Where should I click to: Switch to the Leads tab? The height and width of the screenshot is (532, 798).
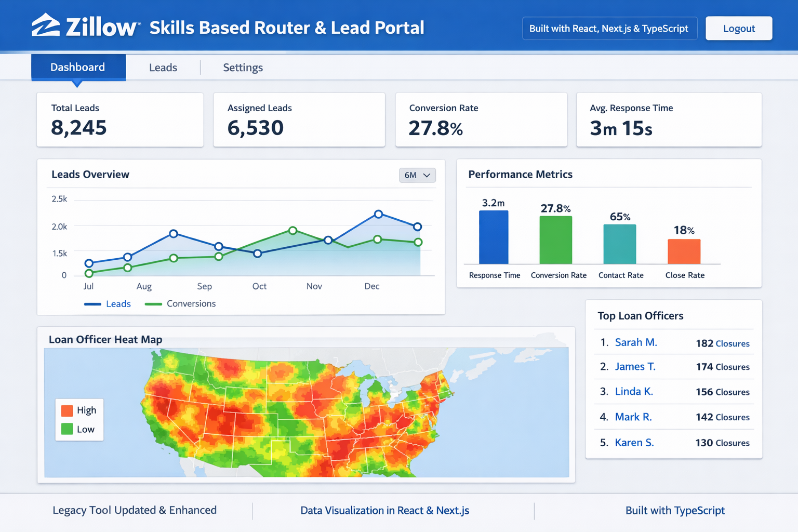coord(163,68)
